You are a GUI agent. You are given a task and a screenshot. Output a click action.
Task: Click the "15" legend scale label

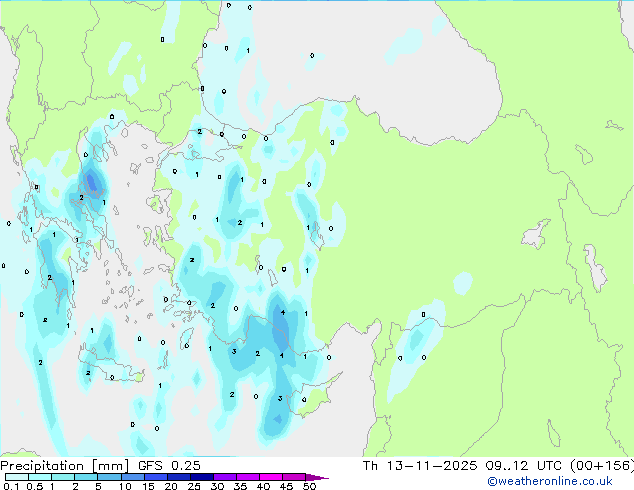148,486
